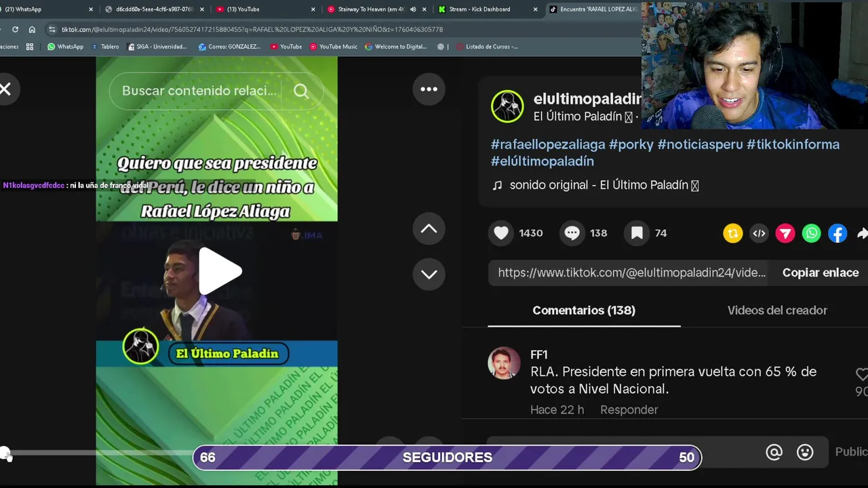This screenshot has width=868, height=488.
Task: Open more share options arrow
Action: point(862,233)
